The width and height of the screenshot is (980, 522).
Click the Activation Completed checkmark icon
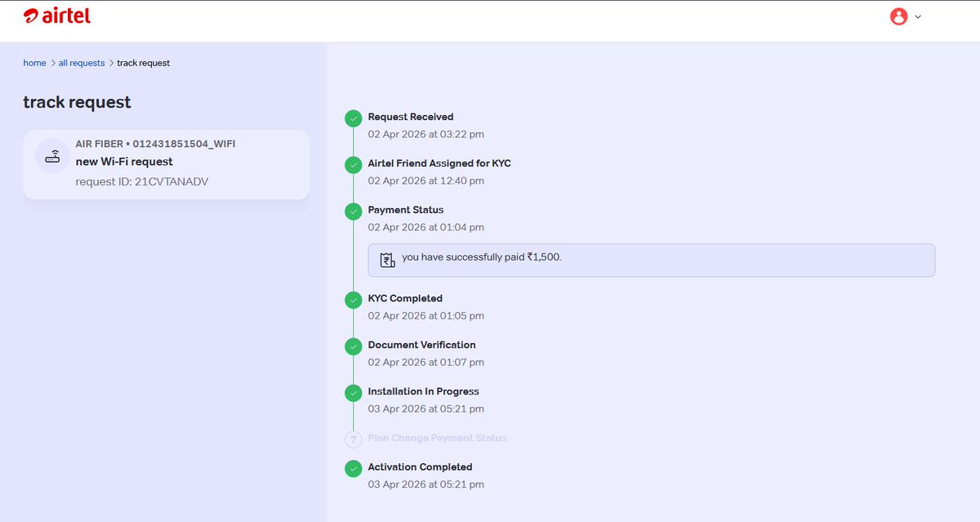[x=353, y=469]
